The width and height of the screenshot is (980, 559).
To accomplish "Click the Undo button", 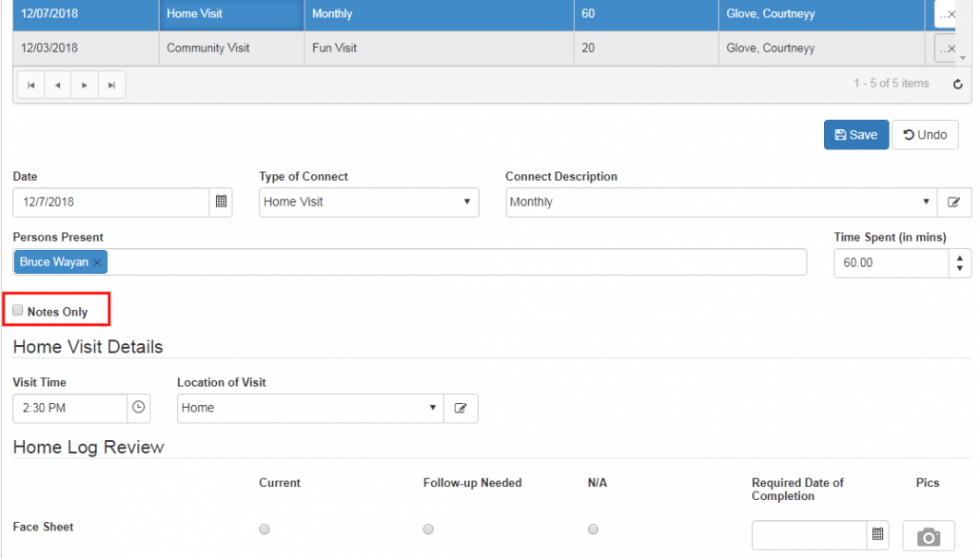I will [x=925, y=135].
